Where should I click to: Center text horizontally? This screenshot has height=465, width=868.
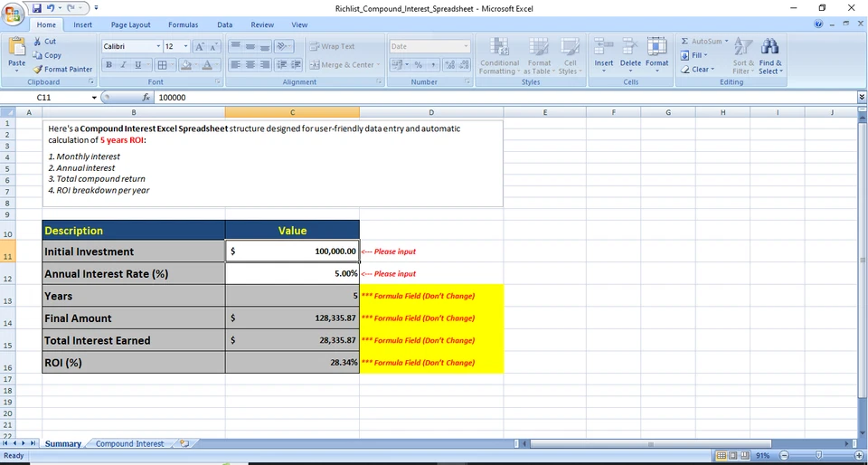(250, 65)
